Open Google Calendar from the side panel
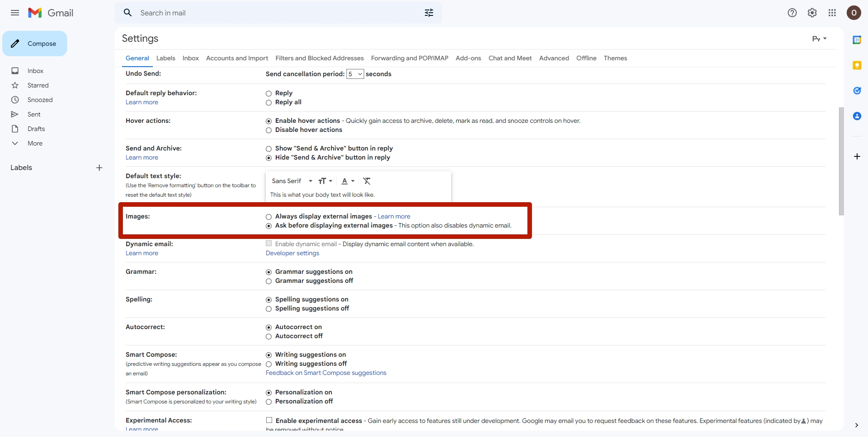 [x=858, y=39]
